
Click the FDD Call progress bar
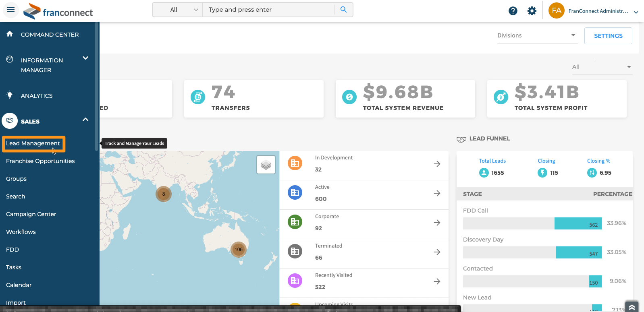tap(532, 223)
